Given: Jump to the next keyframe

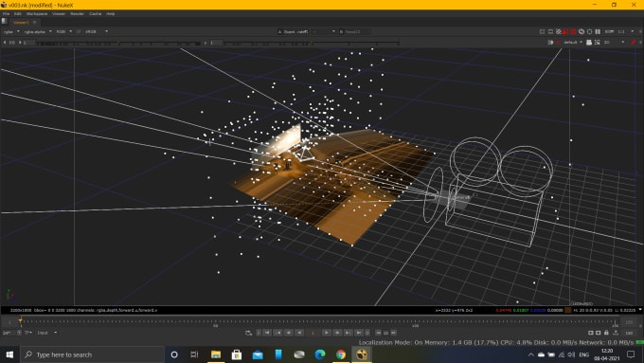Looking at the screenshot, I should [x=348, y=333].
